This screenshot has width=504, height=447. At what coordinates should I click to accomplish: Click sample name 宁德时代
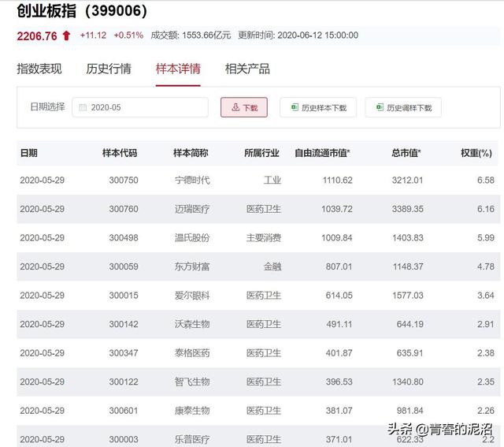pyautogui.click(x=192, y=180)
